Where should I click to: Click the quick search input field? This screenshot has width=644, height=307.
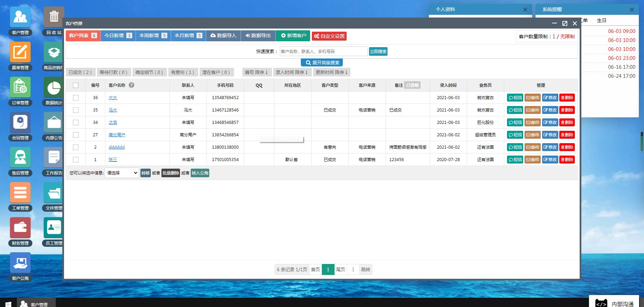(x=323, y=51)
